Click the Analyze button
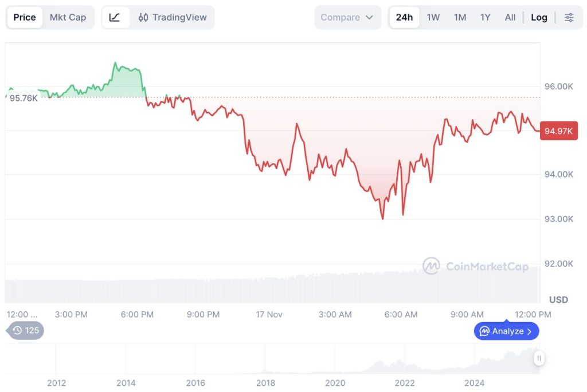Screen dimensions: 587x392 pyautogui.click(x=506, y=331)
